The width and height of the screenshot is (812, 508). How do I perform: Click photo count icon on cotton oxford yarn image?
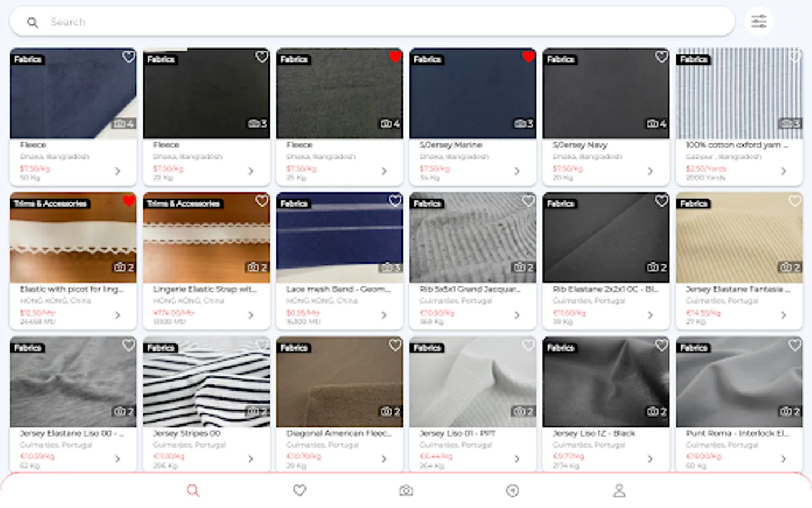coord(789,123)
